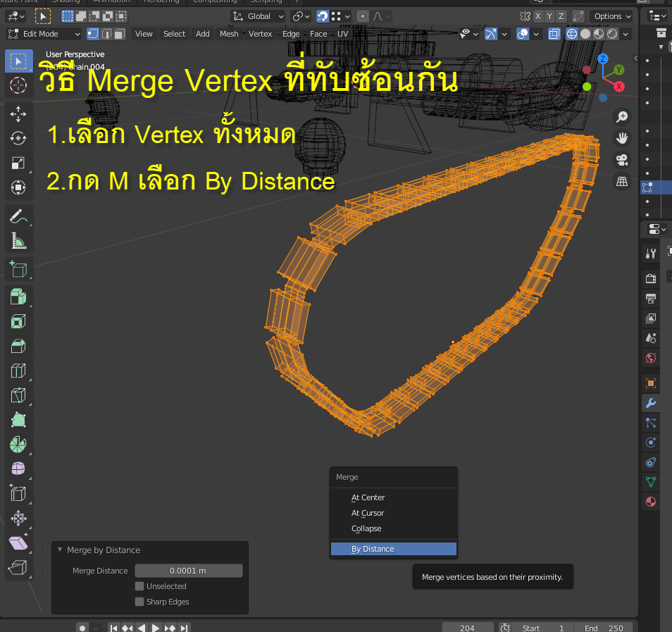
Task: Pick the Shrink/Fatten tool
Action: pos(18,518)
